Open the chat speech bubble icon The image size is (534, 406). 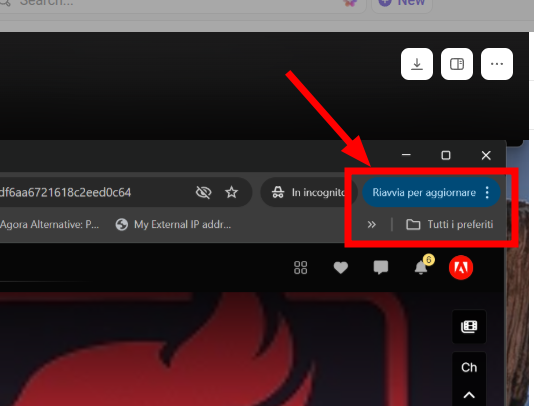(381, 268)
